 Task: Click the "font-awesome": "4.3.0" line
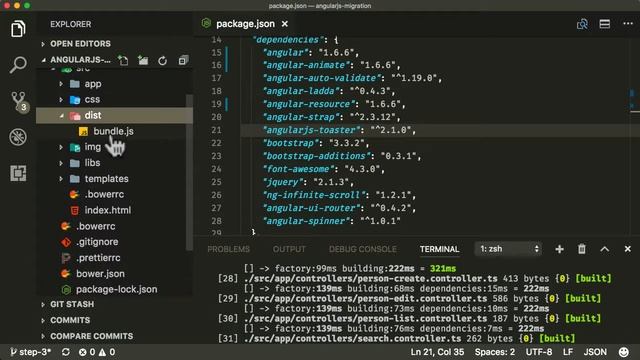[324, 169]
